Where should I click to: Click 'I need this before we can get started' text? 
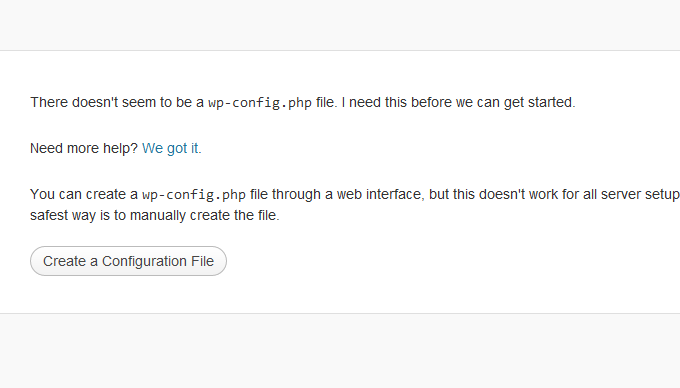click(x=458, y=102)
